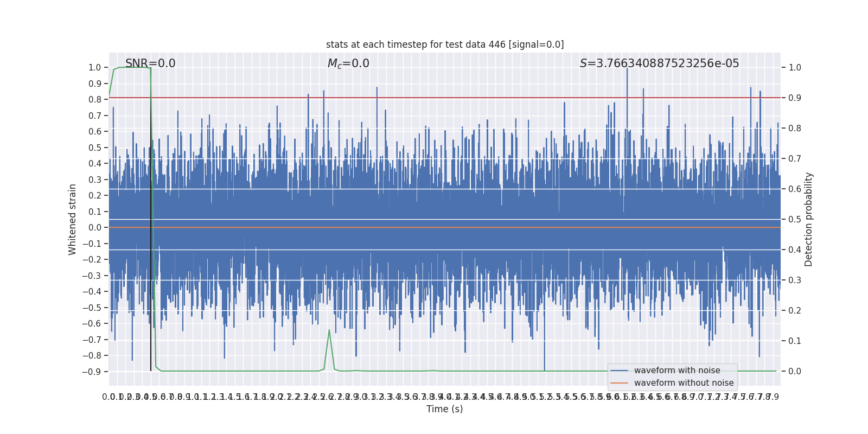Click Whitened strain tick label 1.0
The image size is (868, 434).
(95, 68)
